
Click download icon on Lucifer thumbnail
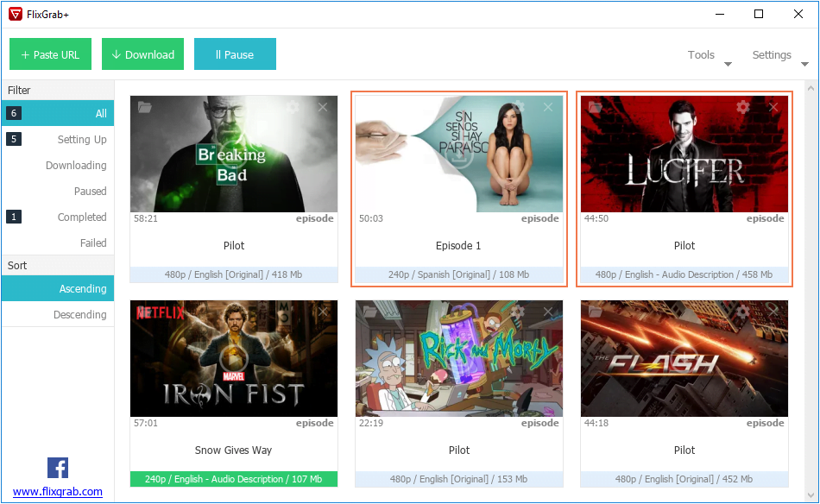(x=684, y=154)
